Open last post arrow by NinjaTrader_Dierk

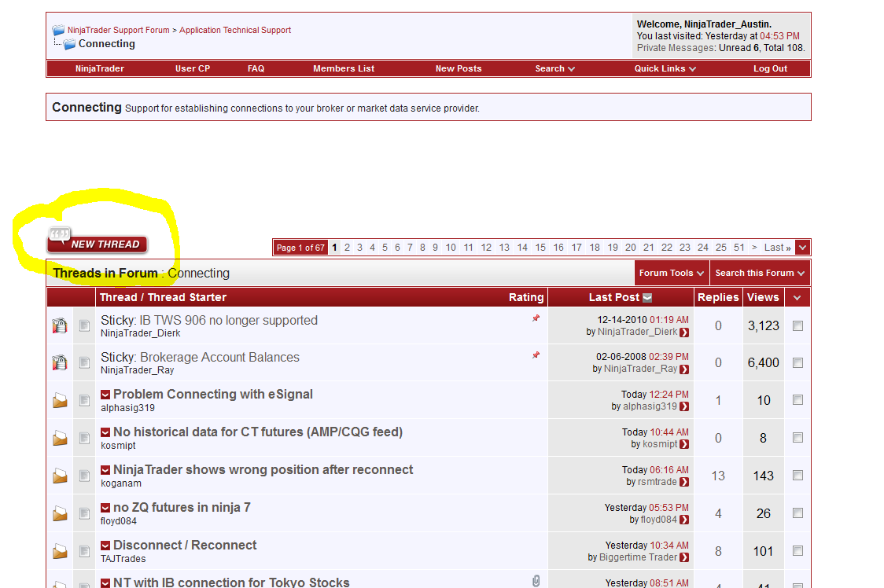(x=684, y=333)
